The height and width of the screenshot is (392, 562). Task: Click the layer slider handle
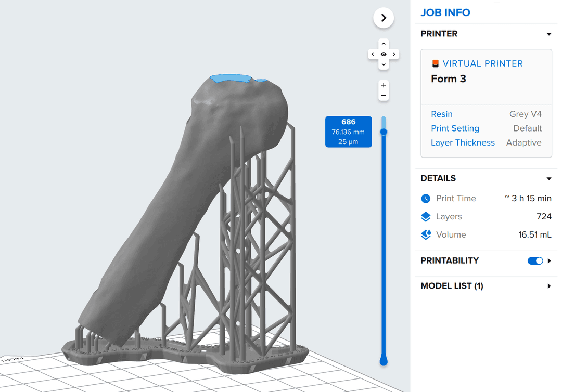[384, 132]
